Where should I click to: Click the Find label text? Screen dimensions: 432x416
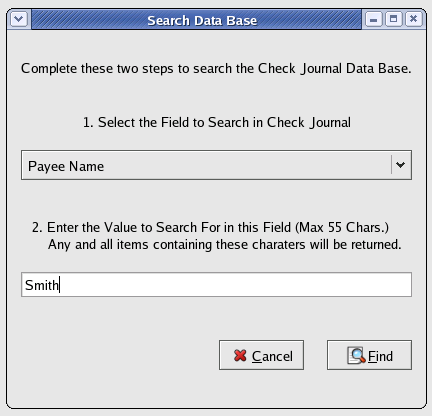pos(380,356)
